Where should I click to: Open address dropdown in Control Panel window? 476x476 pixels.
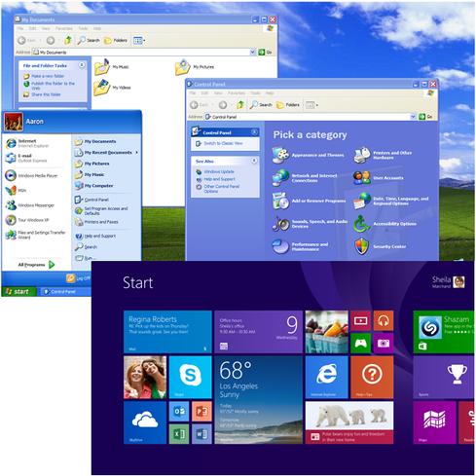(413, 117)
